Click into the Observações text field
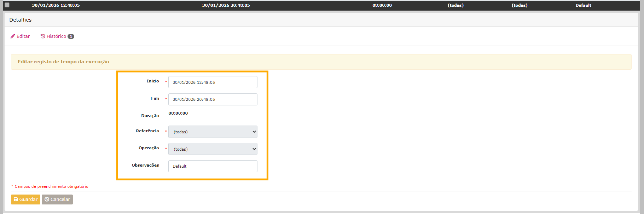Viewport: 644px width, 214px height. 213,166
